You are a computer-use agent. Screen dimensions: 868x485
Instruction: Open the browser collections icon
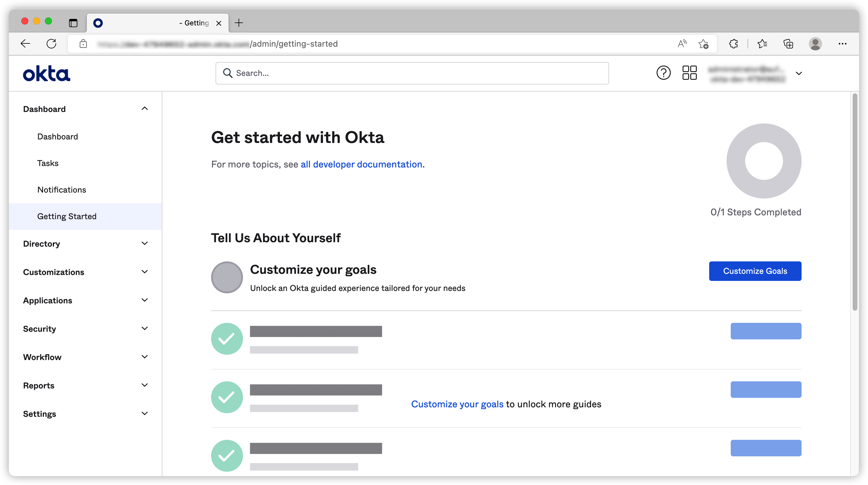pos(788,44)
